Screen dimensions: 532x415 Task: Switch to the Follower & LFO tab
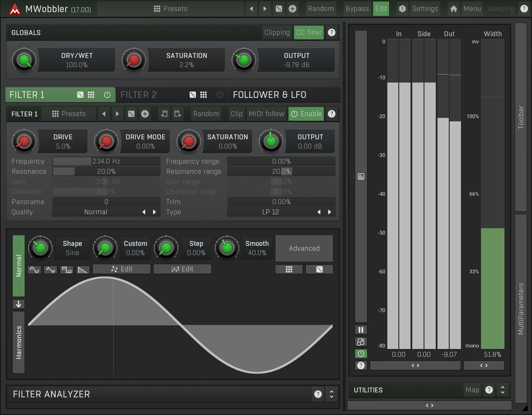269,95
